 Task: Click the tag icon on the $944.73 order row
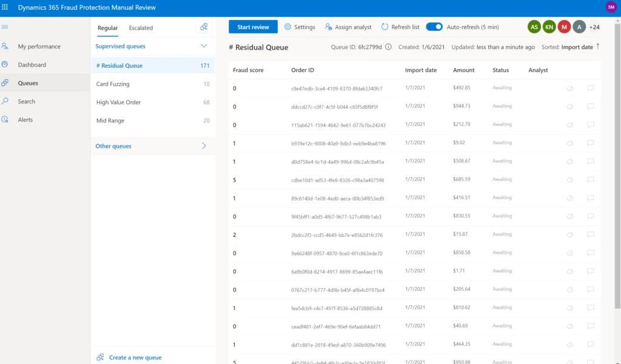[569, 107]
